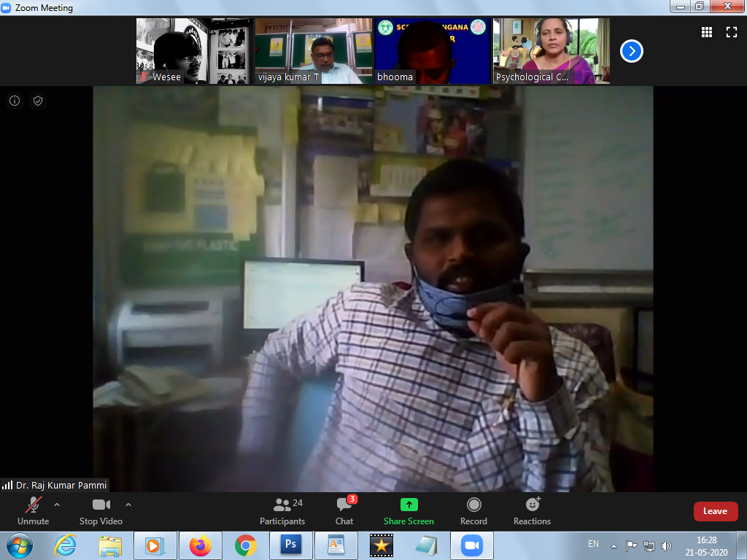Click the meeting information icon
Screen dimensions: 747x560
(x=15, y=101)
